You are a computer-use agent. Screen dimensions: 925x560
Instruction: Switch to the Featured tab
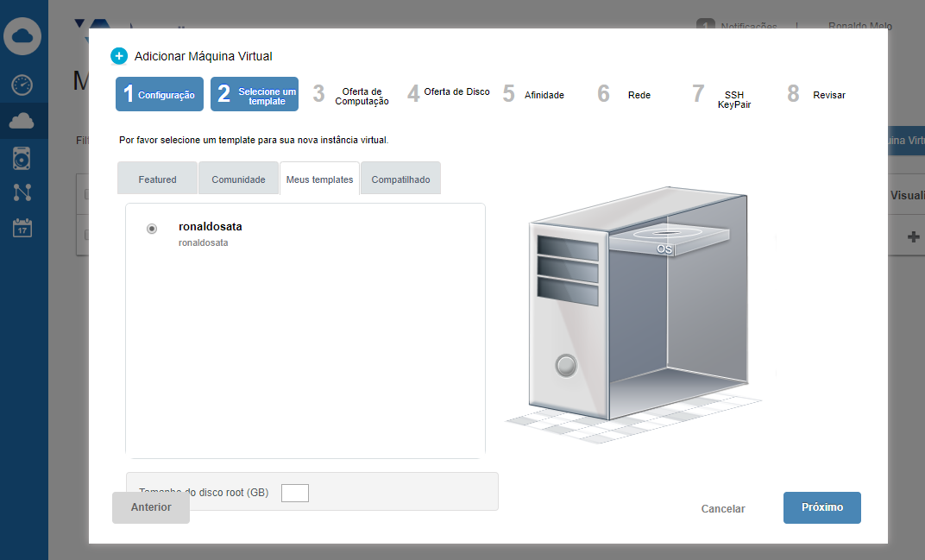(157, 179)
